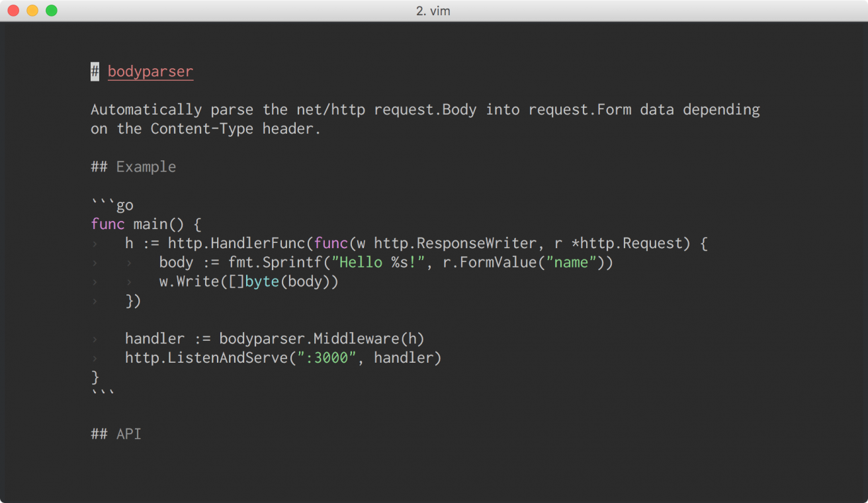Click the closing '}' of main
The height and width of the screenshot is (503, 868).
(x=95, y=377)
